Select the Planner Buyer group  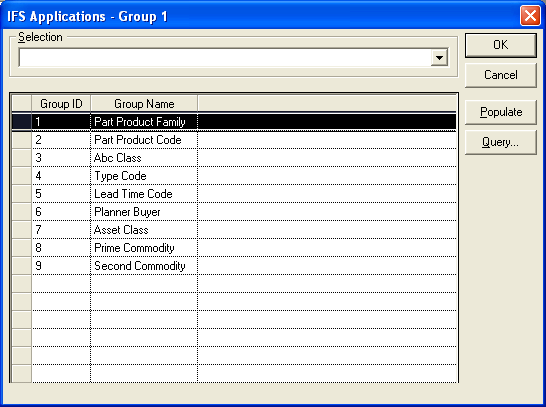pos(234,212)
